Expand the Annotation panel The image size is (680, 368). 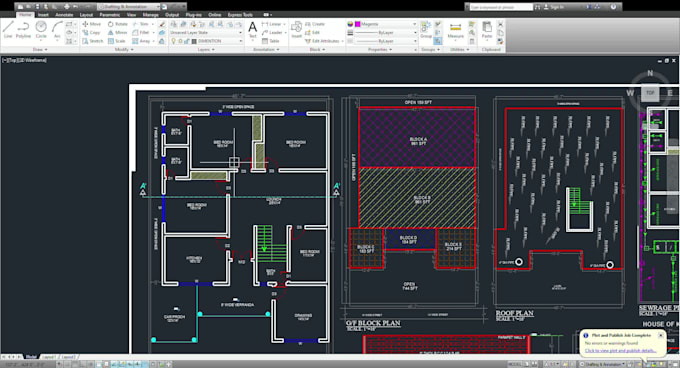point(266,50)
